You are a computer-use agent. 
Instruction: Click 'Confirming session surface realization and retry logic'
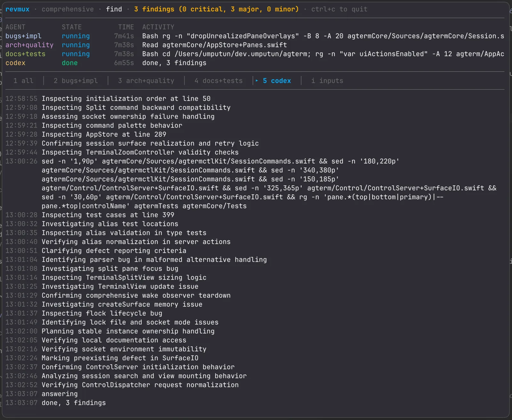[150, 143]
